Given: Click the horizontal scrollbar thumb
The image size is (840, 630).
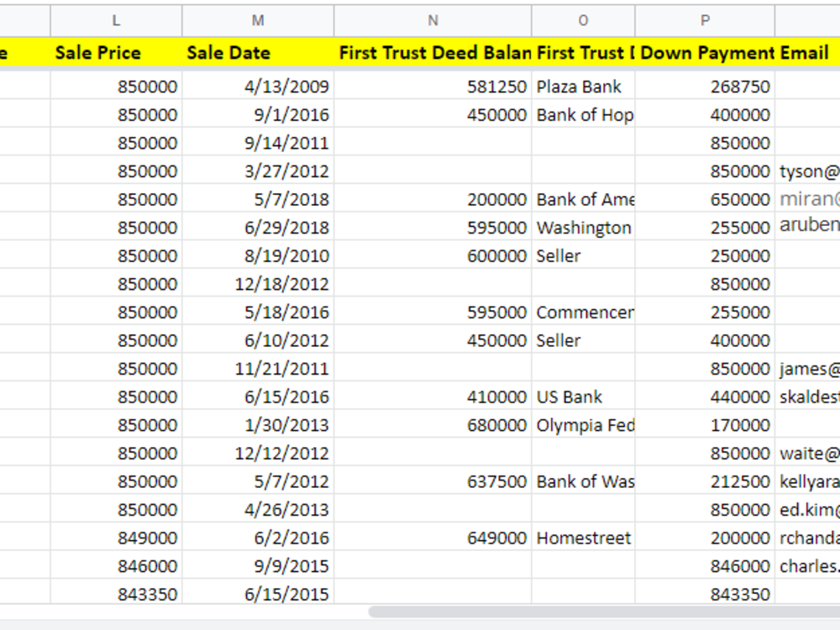Looking at the screenshot, I should point(604,612).
